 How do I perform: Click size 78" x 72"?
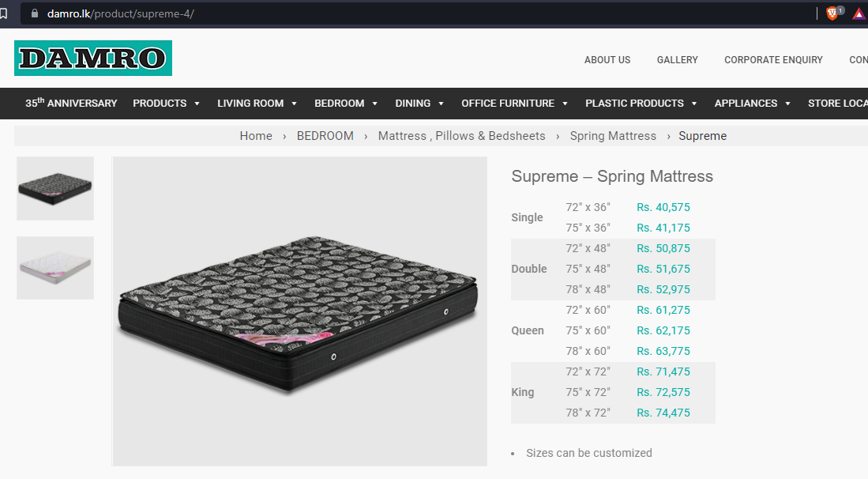click(588, 412)
